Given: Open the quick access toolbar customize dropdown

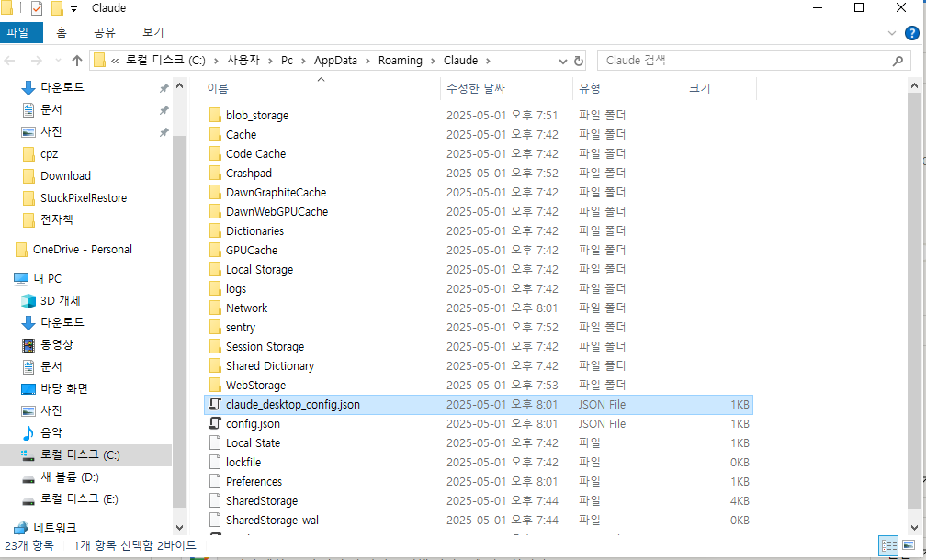Looking at the screenshot, I should pos(73,9).
